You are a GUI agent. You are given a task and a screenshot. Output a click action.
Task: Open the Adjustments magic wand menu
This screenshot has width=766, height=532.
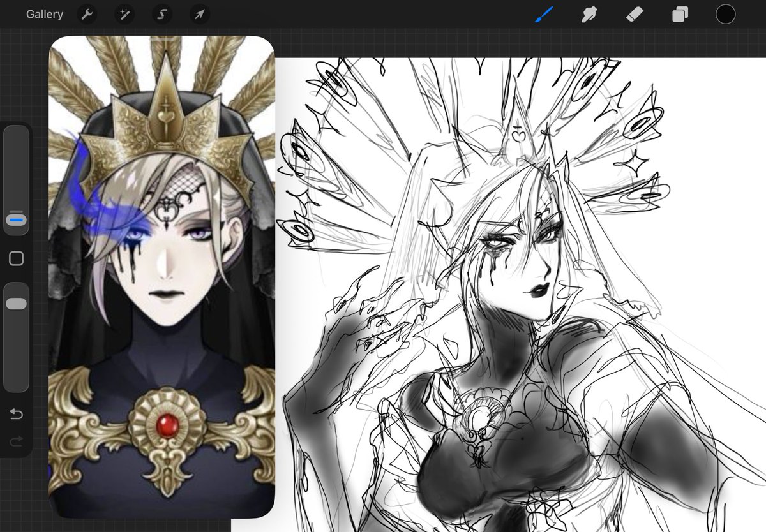pos(124,14)
